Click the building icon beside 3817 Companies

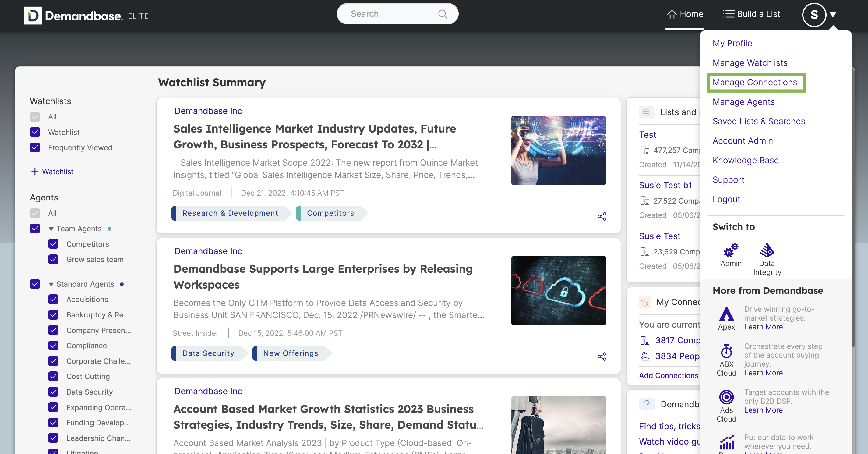644,340
